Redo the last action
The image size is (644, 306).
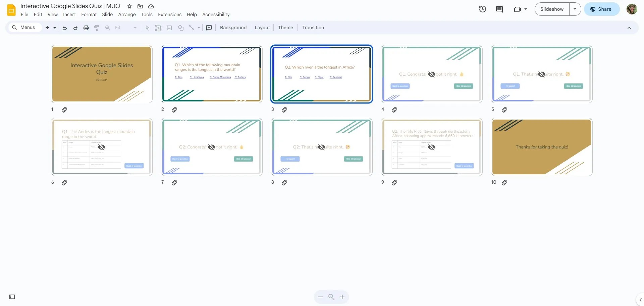tap(75, 28)
